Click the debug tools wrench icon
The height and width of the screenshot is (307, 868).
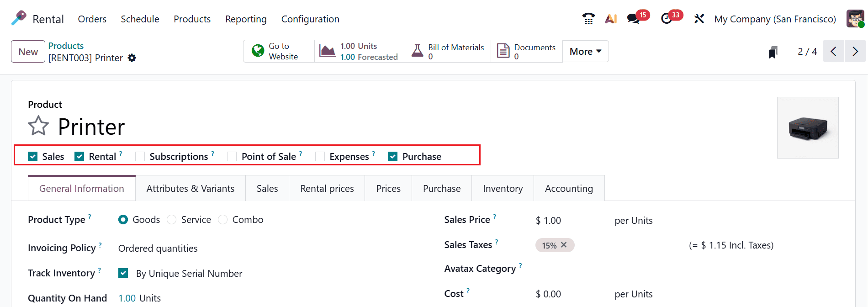point(699,19)
